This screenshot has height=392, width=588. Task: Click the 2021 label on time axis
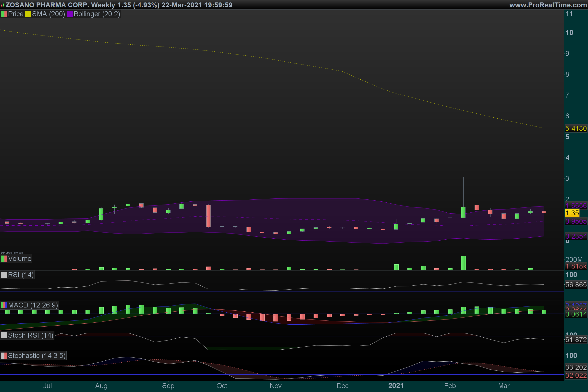tap(396, 386)
